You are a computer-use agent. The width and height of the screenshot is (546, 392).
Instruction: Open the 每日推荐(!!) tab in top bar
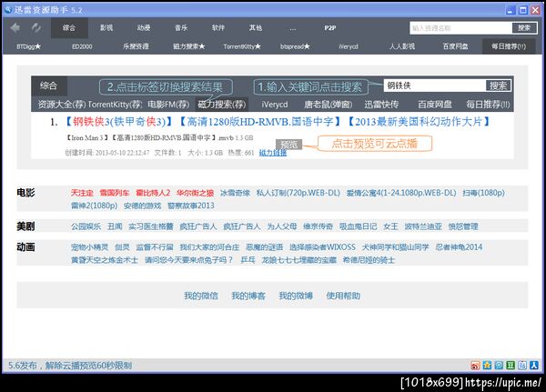pyautogui.click(x=509, y=46)
